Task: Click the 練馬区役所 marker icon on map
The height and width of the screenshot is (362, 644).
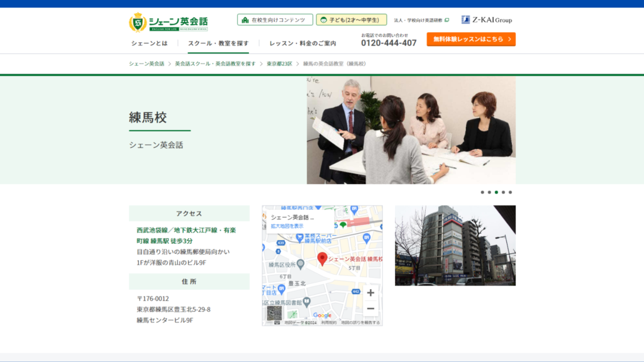Action: [301, 264]
